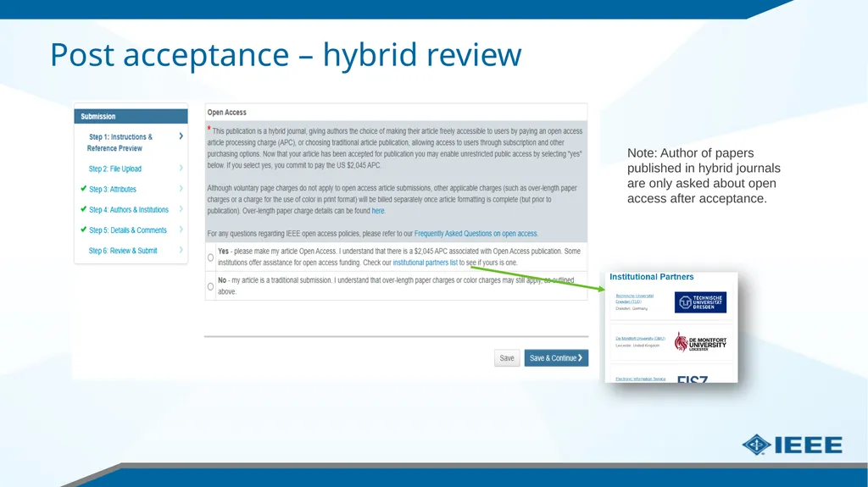868x487 pixels.
Task: Expand chevron next to Step 4 Authors
Action: (181, 209)
